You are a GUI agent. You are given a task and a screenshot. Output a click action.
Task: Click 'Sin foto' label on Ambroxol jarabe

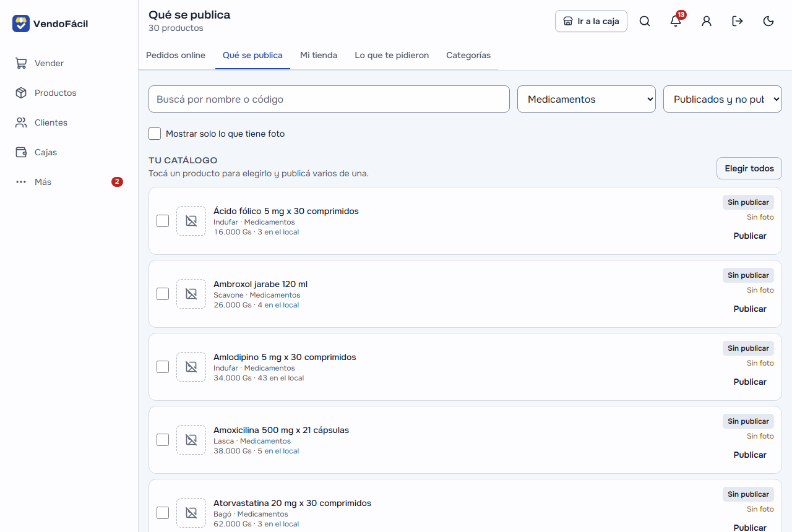(x=760, y=290)
